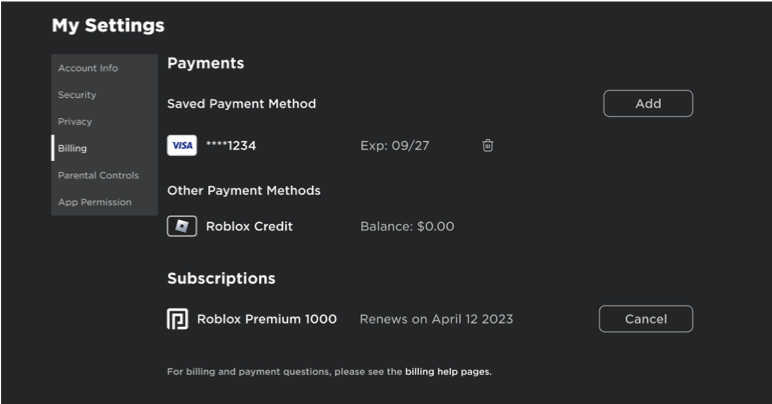This screenshot has height=404, width=772.
Task: Cancel the Roblox Premium 1000 subscription
Action: (x=645, y=319)
